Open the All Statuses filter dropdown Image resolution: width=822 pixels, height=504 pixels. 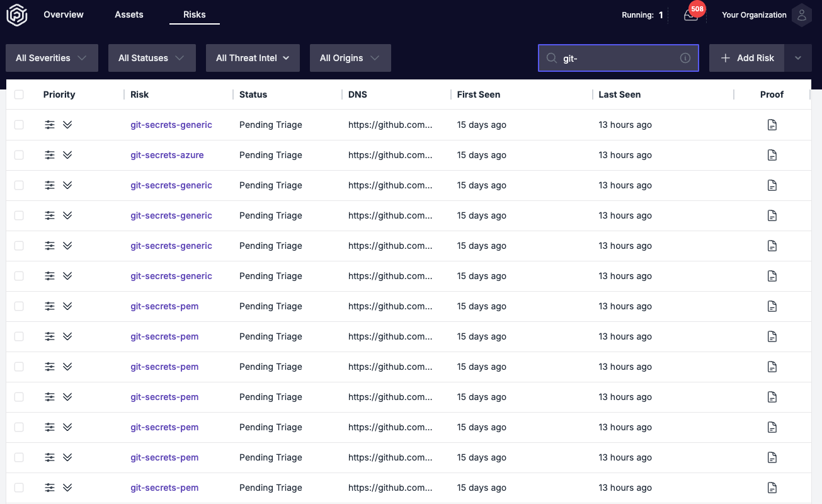pos(152,58)
